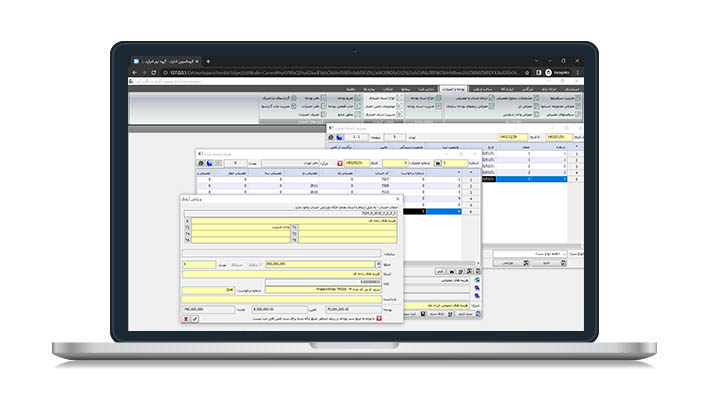Image resolution: width=709 pixels, height=411 pixels.
Task: Open a new browser tab with plus
Action: (207, 61)
